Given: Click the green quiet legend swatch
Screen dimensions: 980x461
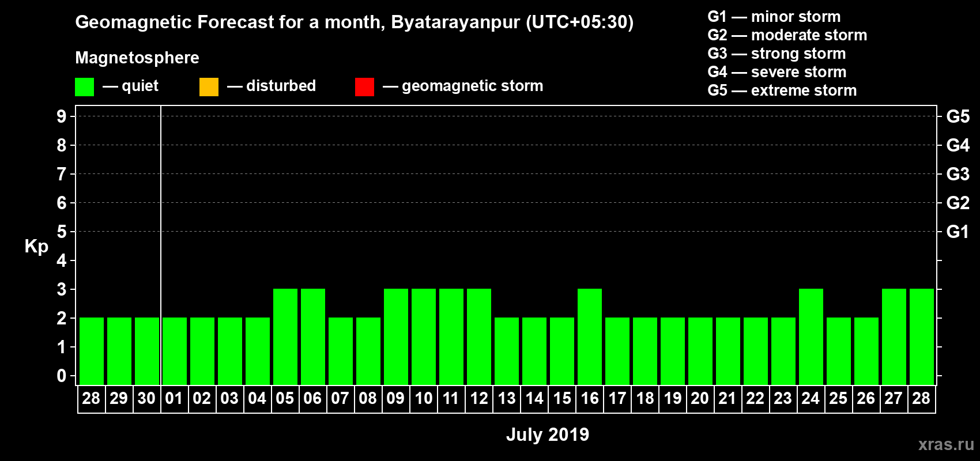Looking at the screenshot, I should pyautogui.click(x=84, y=87).
